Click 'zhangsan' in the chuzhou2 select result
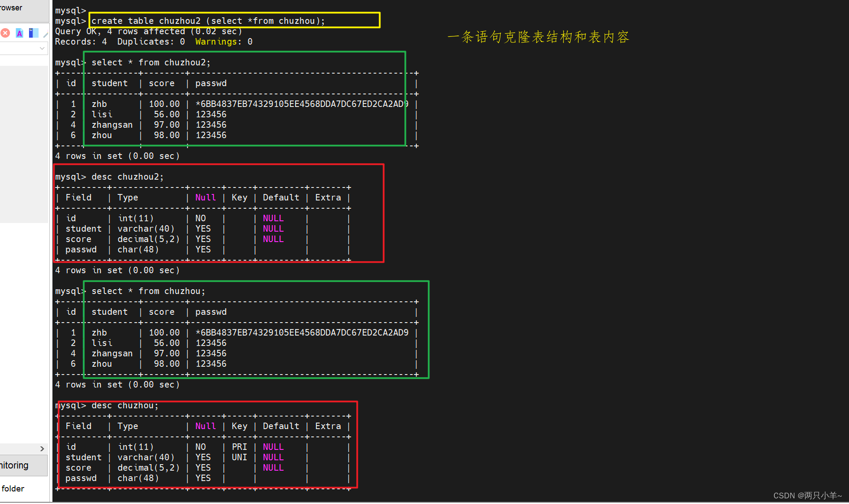Screen dimensions: 849x504 point(112,125)
